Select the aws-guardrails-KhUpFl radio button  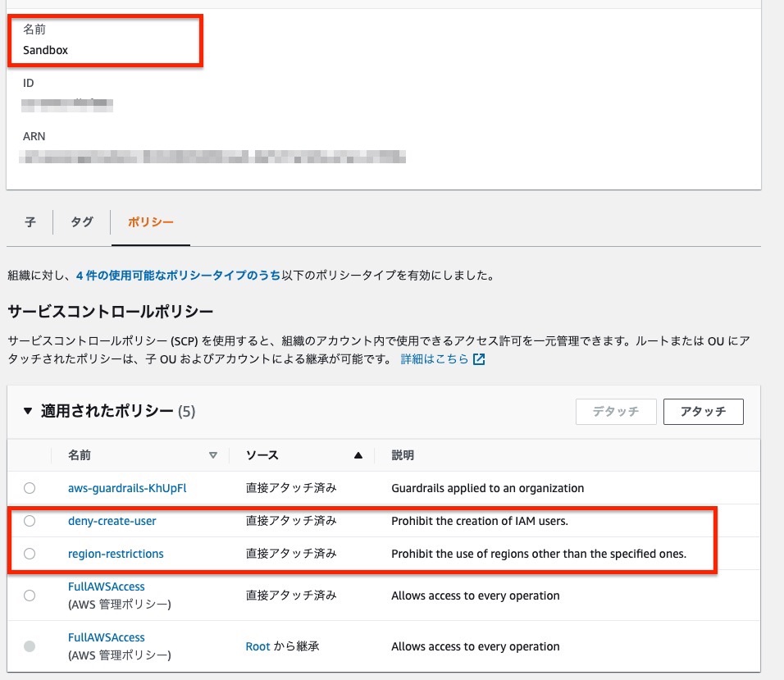tap(30, 487)
